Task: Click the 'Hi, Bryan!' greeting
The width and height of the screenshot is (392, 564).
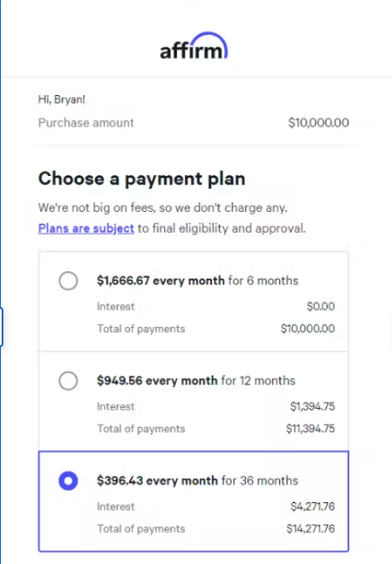Action: tap(62, 99)
